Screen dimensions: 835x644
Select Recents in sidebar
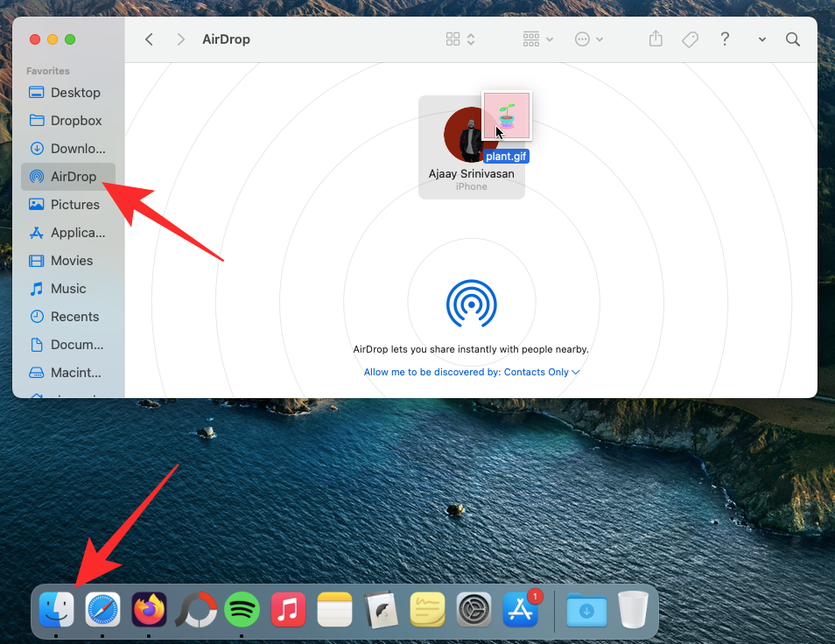(x=74, y=317)
